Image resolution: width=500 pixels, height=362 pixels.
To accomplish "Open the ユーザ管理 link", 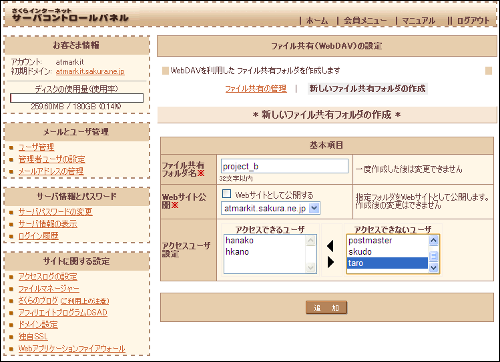I will click(x=36, y=147).
